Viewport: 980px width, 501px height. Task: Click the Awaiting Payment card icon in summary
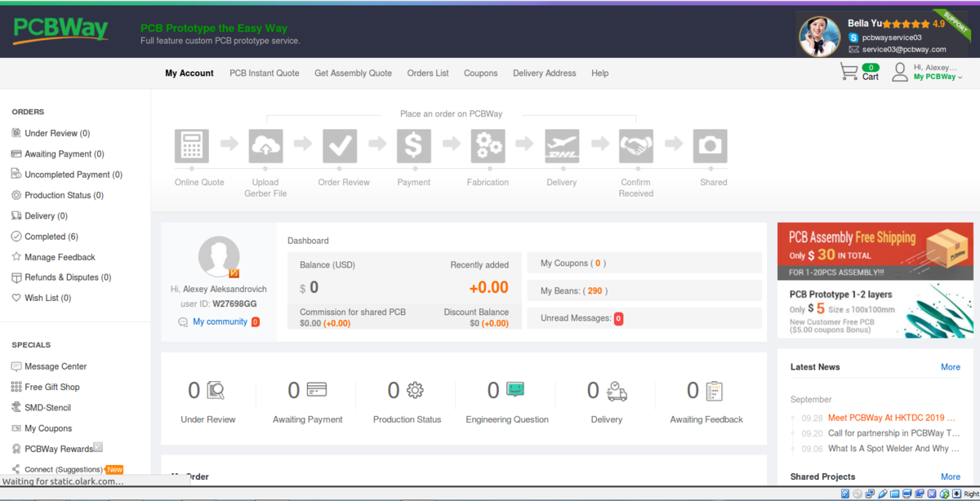click(317, 391)
